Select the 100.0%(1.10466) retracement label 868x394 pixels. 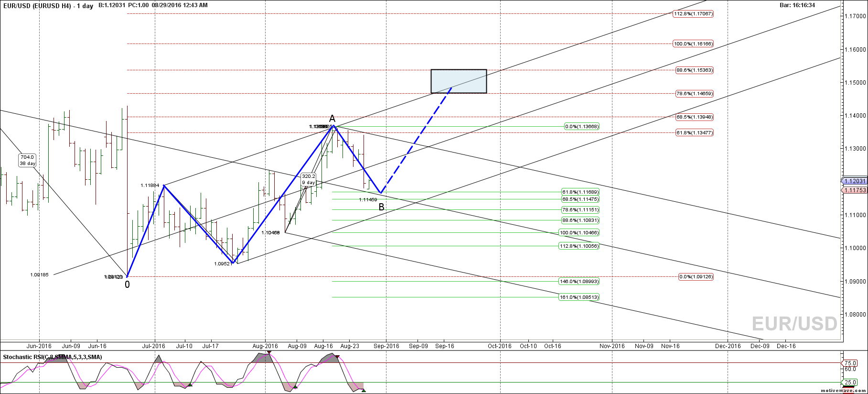click(x=579, y=233)
